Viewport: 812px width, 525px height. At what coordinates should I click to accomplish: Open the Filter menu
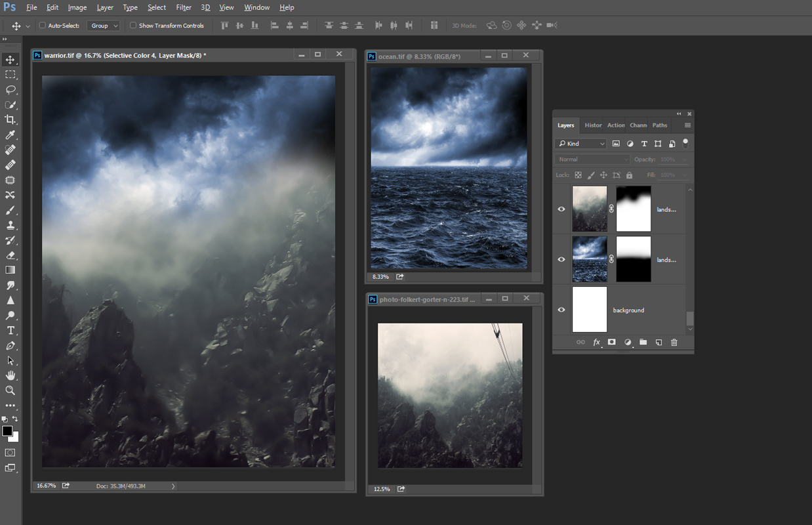pyautogui.click(x=184, y=7)
